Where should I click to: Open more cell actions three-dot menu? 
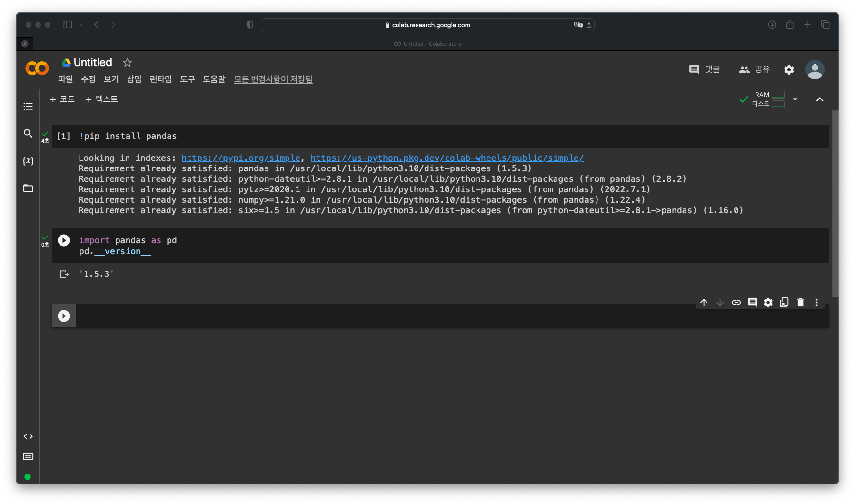816,303
